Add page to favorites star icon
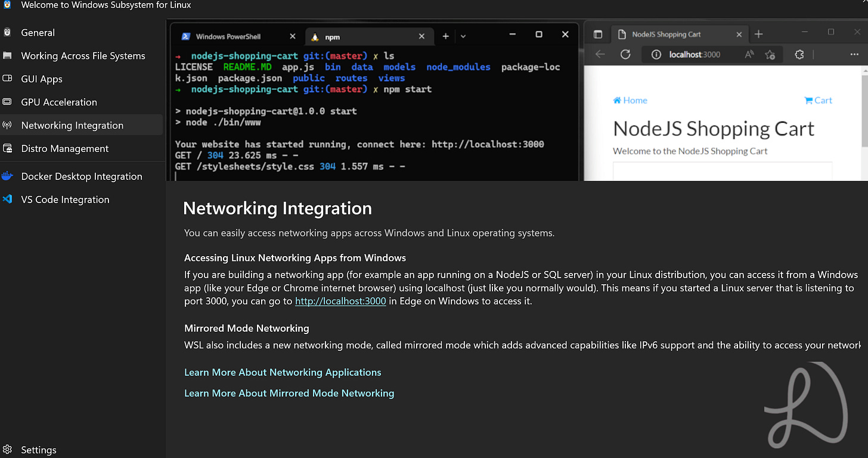Image resolution: width=868 pixels, height=458 pixels. click(770, 54)
